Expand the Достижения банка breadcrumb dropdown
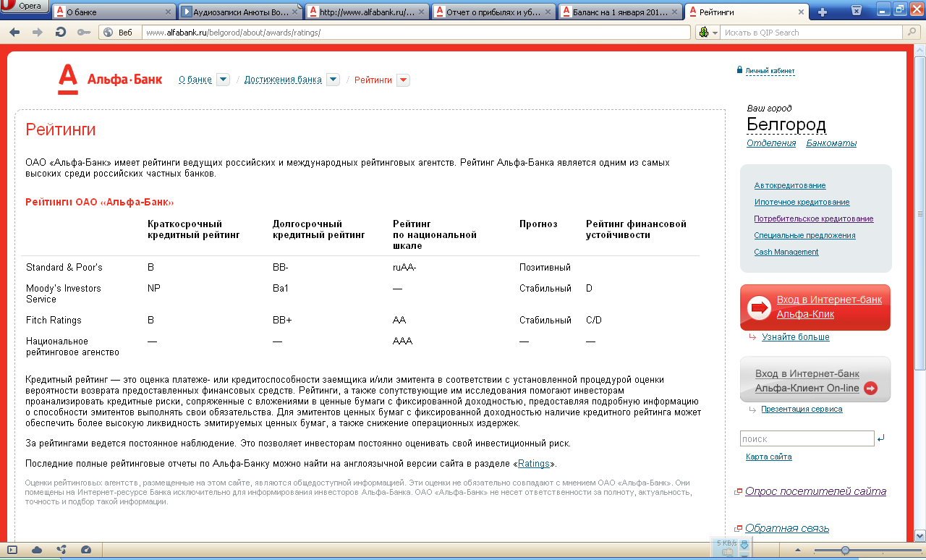The width and height of the screenshot is (926, 560). (x=333, y=80)
